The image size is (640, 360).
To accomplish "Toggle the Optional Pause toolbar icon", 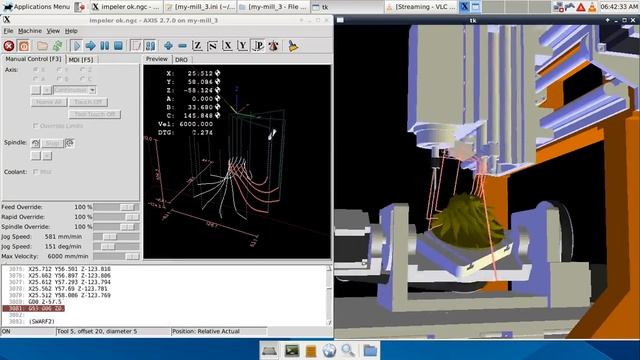I will click(x=150, y=46).
